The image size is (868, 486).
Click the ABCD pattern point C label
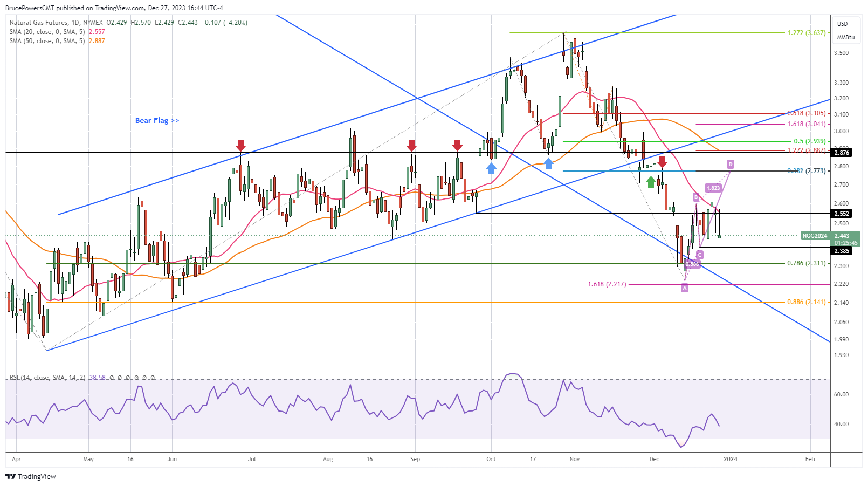[699, 255]
